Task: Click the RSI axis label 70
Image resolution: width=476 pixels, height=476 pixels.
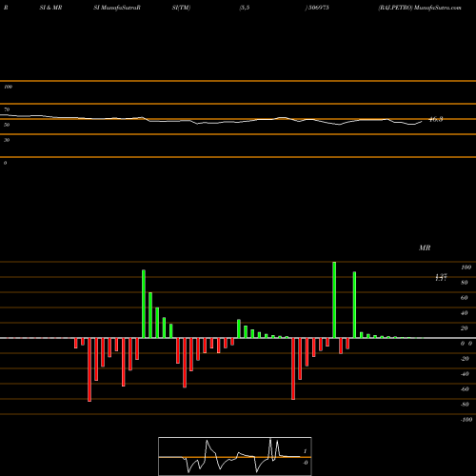Action: (7, 109)
